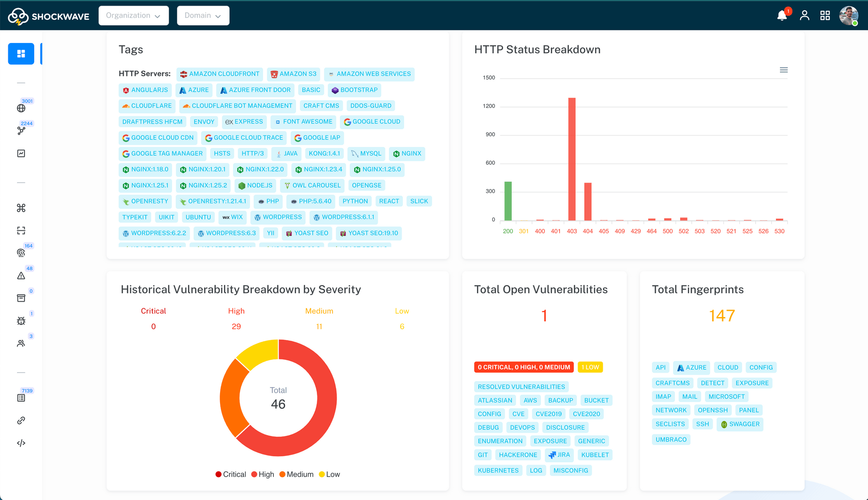Expand the Organization dropdown
Screen dimensions: 868x500
click(133, 16)
